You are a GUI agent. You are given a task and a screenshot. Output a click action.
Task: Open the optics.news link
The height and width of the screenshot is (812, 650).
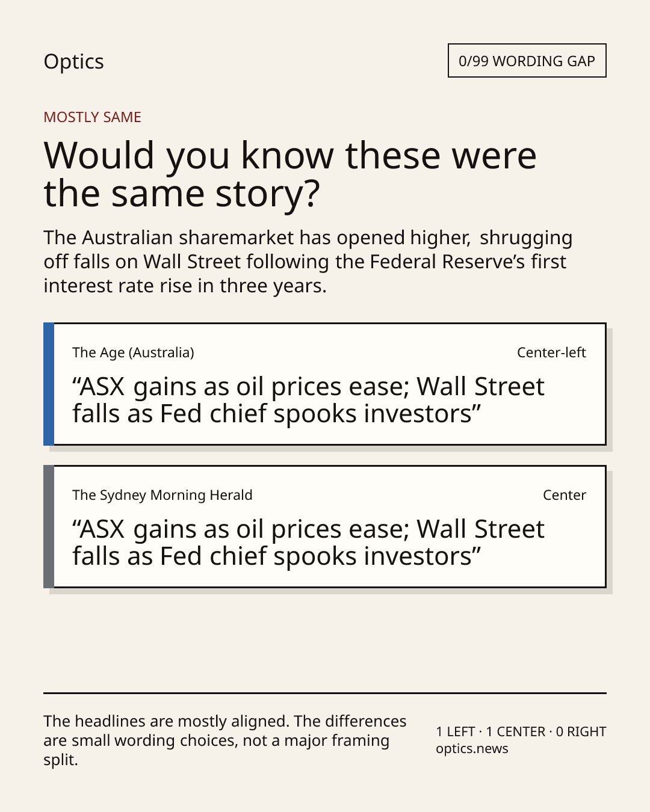pyautogui.click(x=472, y=749)
